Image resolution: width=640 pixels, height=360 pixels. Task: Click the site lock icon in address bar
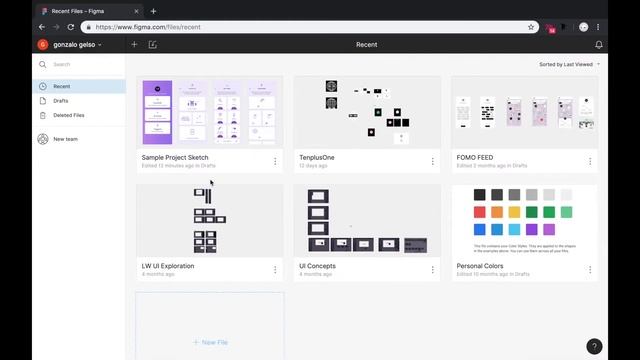tap(89, 27)
